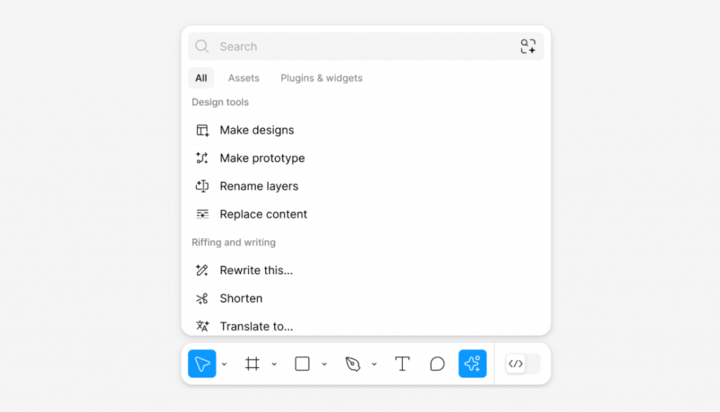Click the Rewrite this pencil icon
Viewport: 720px width, 412px height.
pos(202,270)
